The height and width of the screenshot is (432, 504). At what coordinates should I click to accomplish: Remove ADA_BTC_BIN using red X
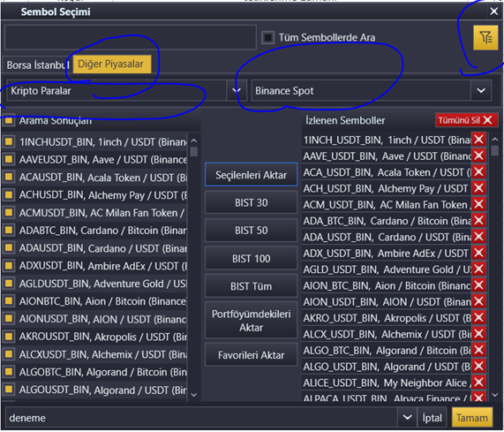pos(478,220)
